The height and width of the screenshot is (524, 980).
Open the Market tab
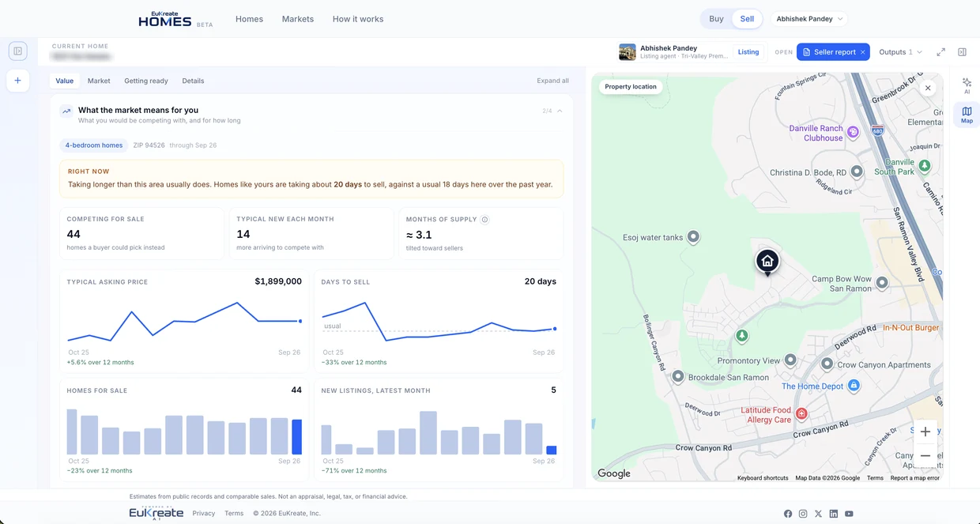point(99,81)
